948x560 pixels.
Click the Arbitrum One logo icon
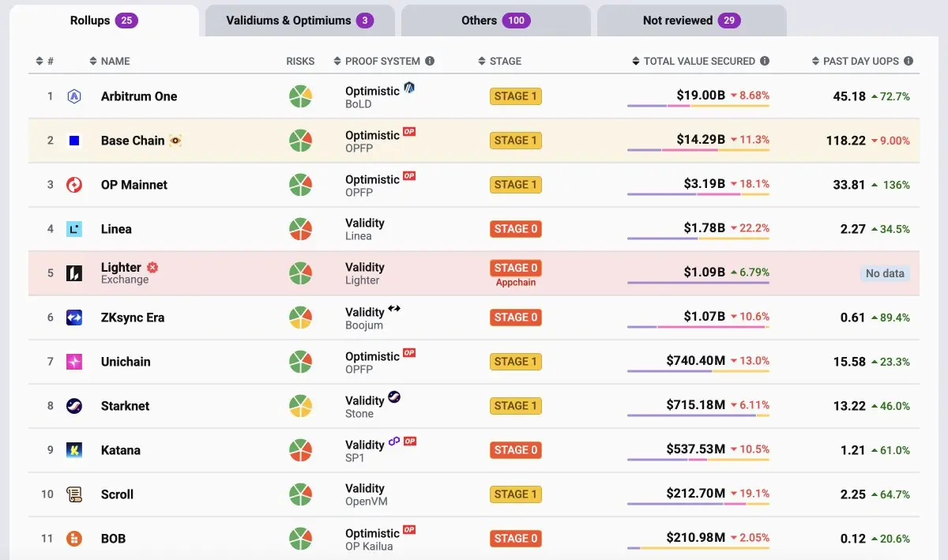74,96
